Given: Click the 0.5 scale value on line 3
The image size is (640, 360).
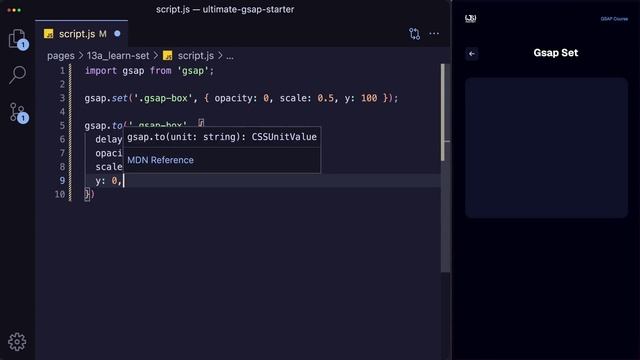Looking at the screenshot, I should (325, 98).
